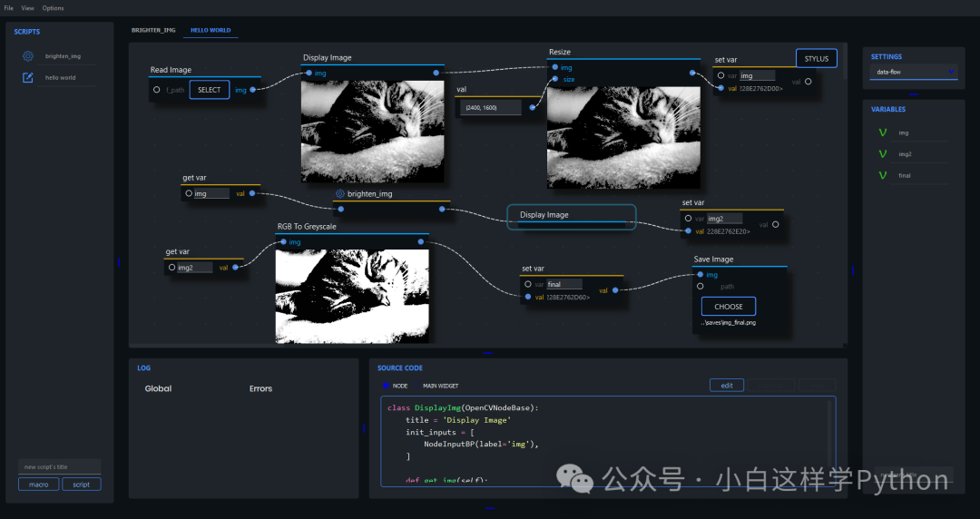The width and height of the screenshot is (980, 519).
Task: Click the img input port on top Display Image
Action: (309, 73)
